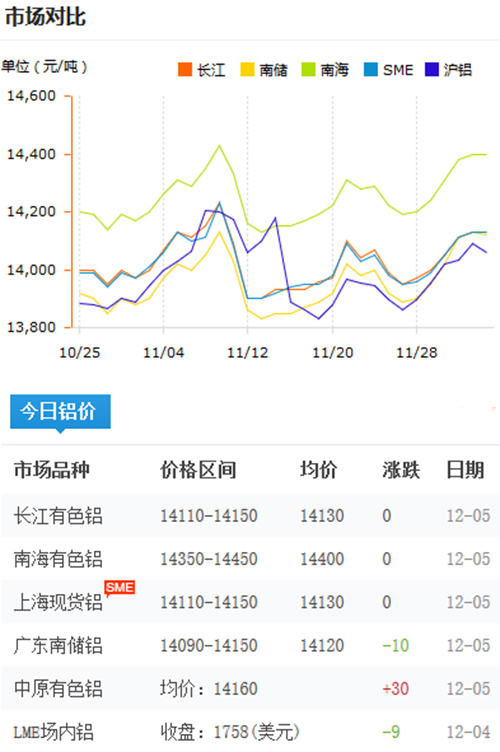
Task: Open the 广东南储铝 row link
Action: point(58,646)
